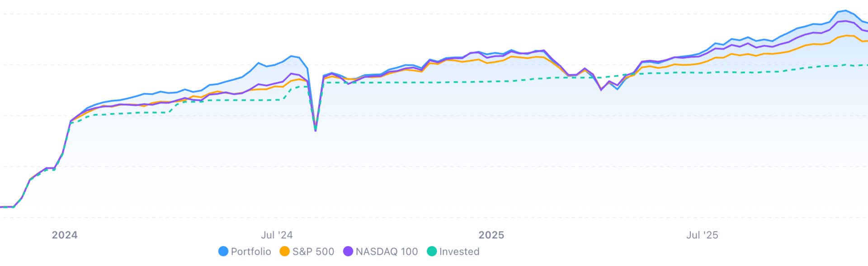
Task: Toggle the Portfolio series label in legend
Action: point(251,252)
